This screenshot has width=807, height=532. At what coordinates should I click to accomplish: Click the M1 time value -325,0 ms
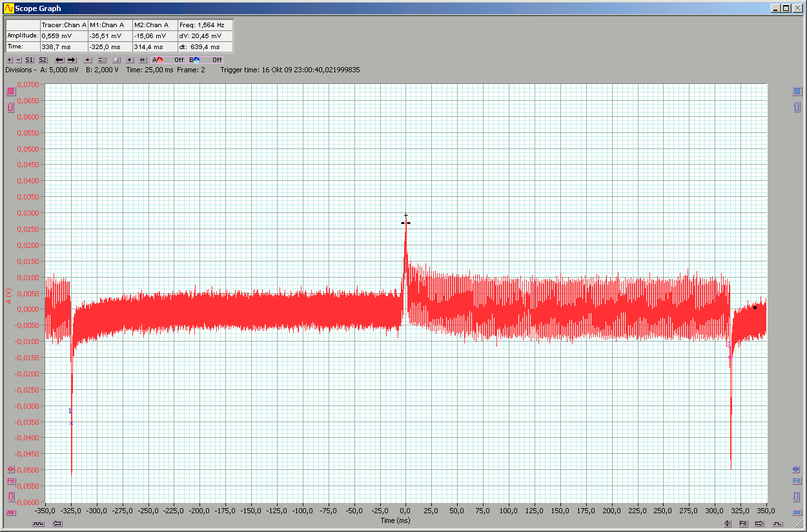[110, 46]
